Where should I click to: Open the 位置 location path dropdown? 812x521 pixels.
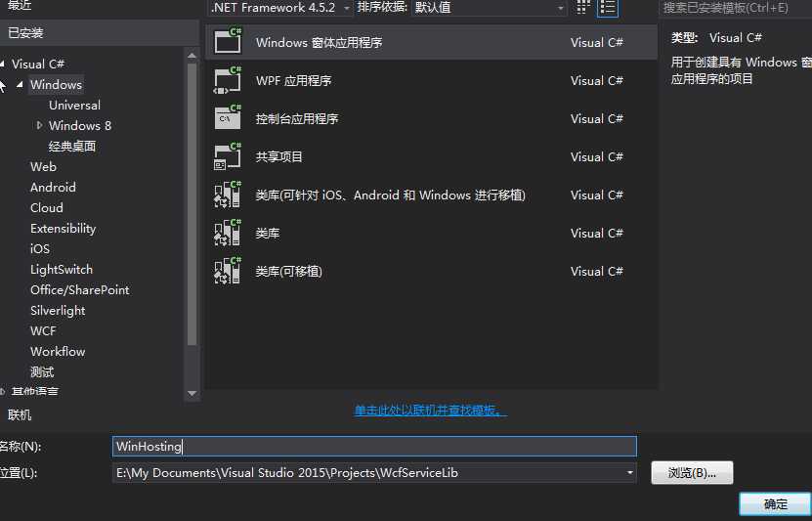[629, 473]
